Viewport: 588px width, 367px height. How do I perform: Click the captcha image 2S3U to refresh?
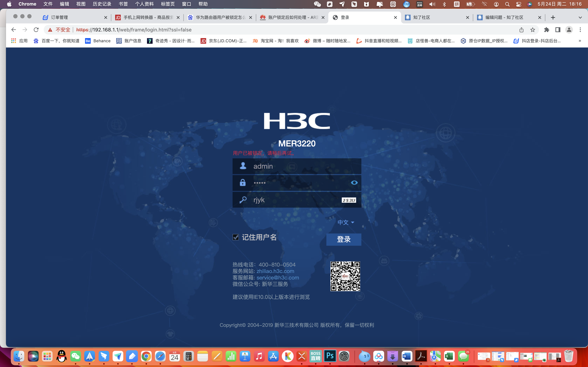click(349, 200)
